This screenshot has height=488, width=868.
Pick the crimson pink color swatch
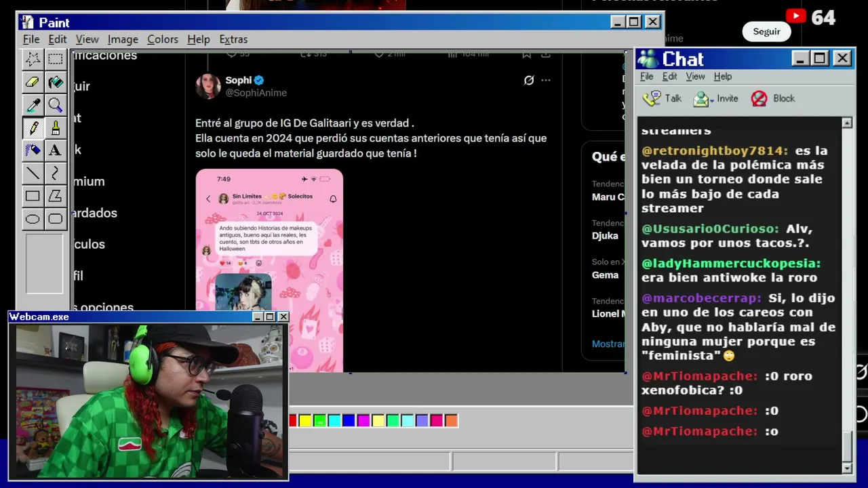click(436, 421)
